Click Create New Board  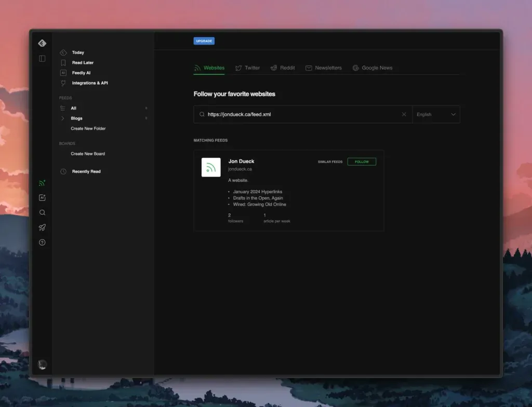point(88,154)
